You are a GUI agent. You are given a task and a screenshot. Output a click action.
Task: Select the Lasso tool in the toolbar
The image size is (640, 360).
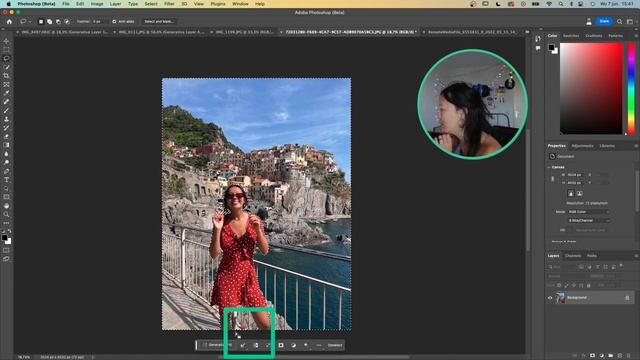click(6, 59)
